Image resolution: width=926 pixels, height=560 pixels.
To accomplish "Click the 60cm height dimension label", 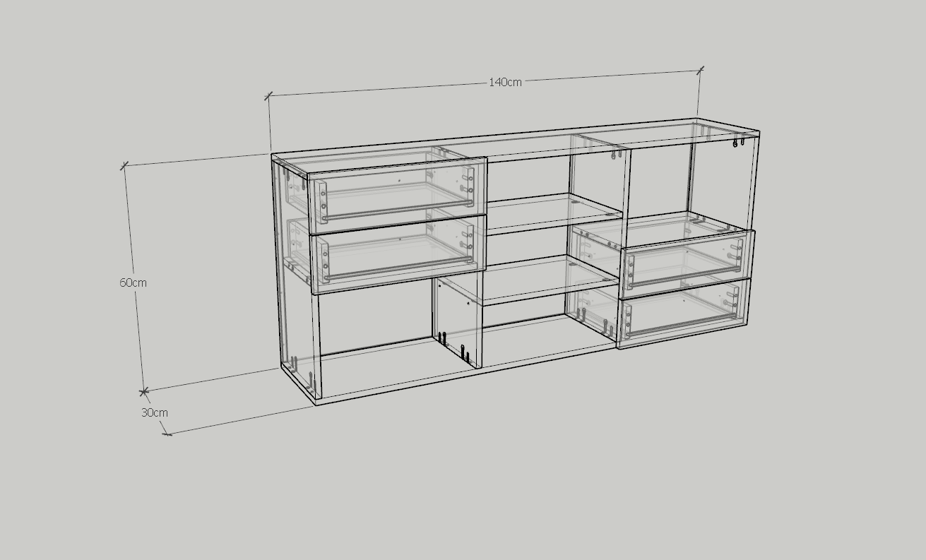I will 133,282.
